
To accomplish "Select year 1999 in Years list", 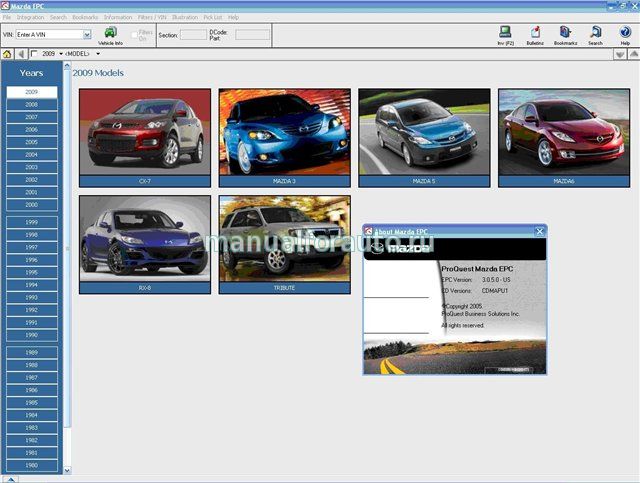I will [32, 222].
